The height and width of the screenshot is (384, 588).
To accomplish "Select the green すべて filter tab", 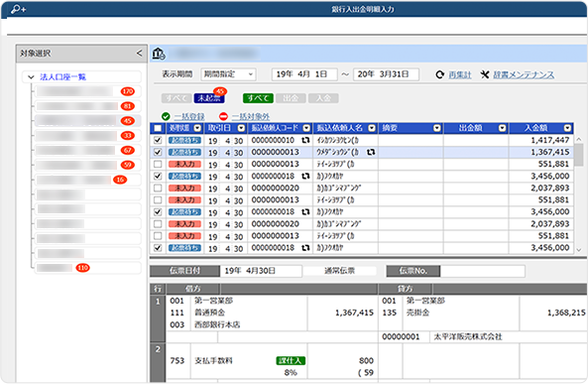I will coord(258,98).
